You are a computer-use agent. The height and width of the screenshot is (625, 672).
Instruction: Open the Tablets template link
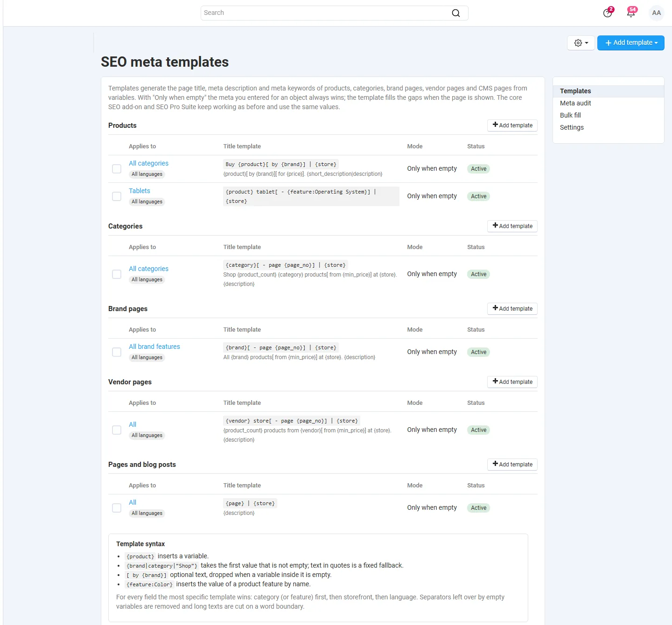coord(140,191)
